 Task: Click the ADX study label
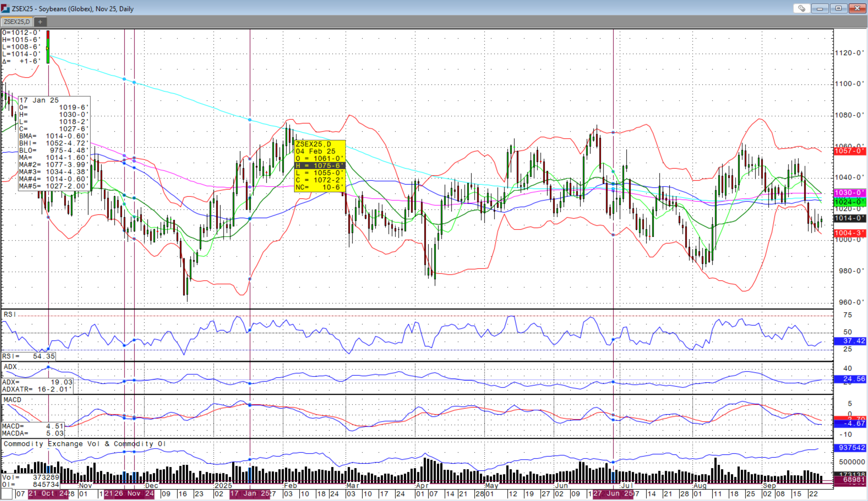point(10,367)
